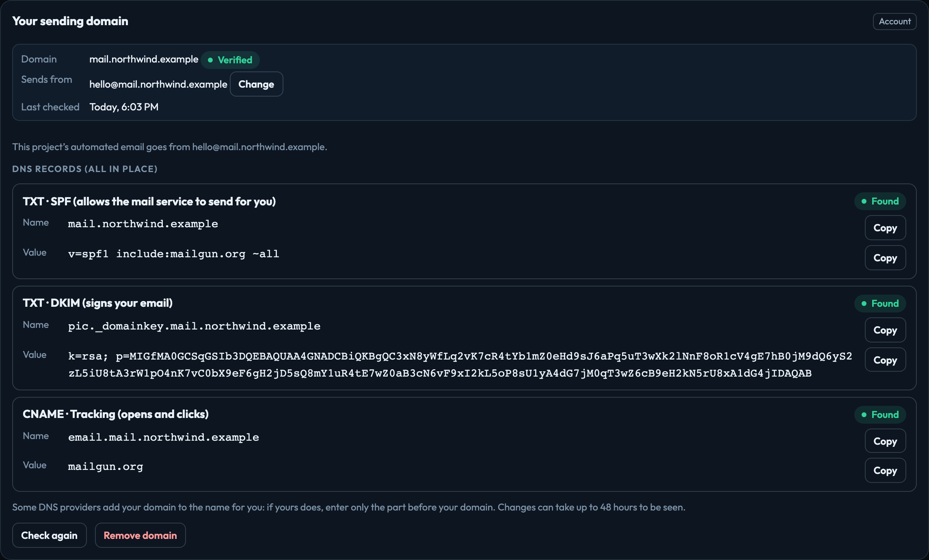
Task: Click the TXT · DKIM record heading
Action: pyautogui.click(x=97, y=303)
